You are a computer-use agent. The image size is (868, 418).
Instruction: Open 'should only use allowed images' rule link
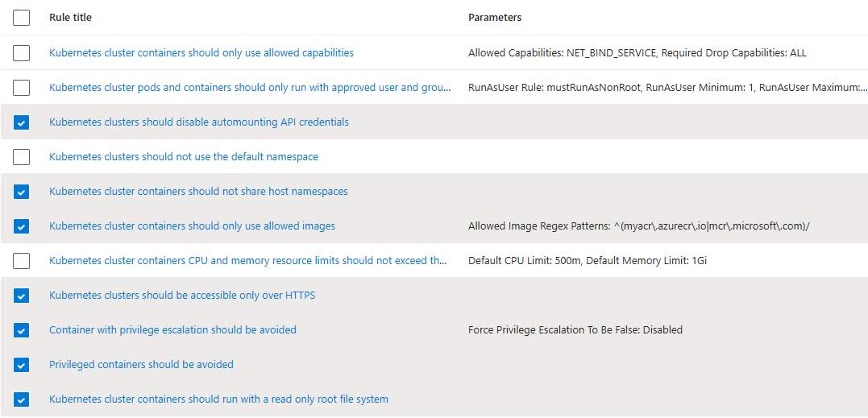192,226
